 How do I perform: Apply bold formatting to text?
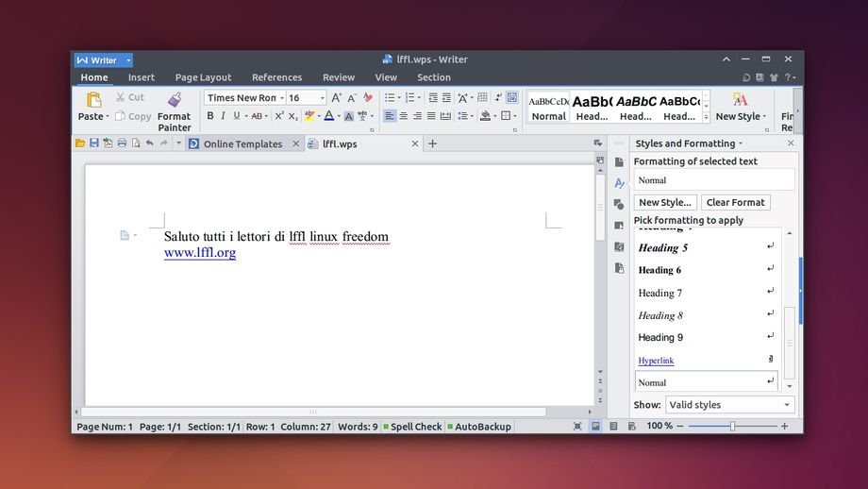pyautogui.click(x=209, y=116)
